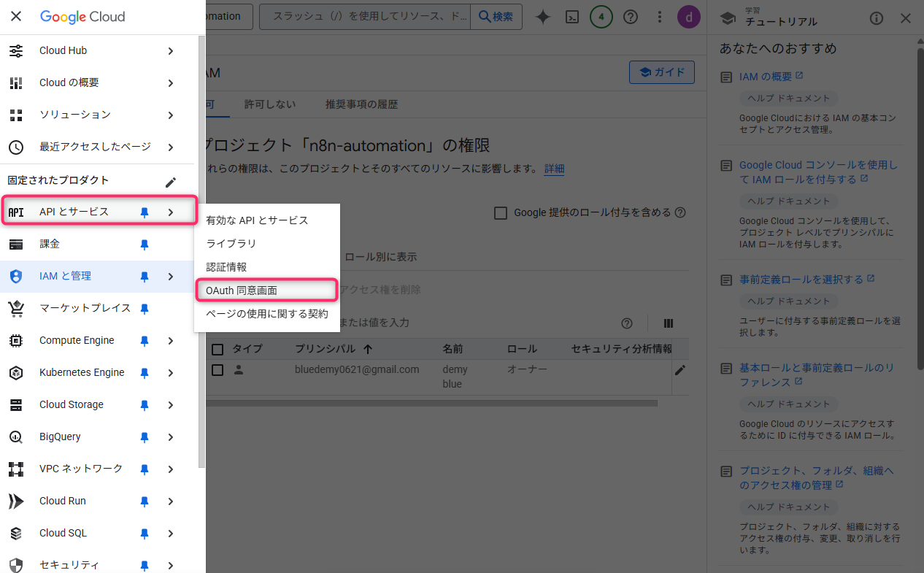Viewport: 924px width, 573px height.
Task: Click the Compute Engine chip icon
Action: 16,340
